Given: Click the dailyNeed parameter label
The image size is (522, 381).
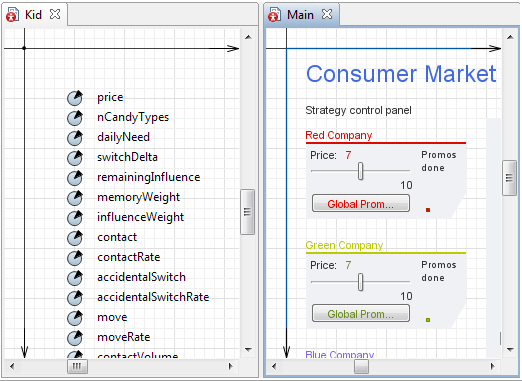Looking at the screenshot, I should tap(123, 137).
